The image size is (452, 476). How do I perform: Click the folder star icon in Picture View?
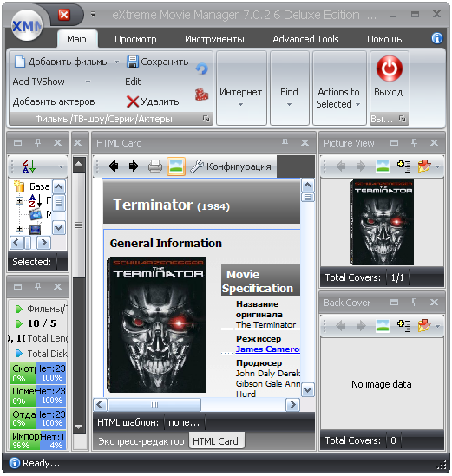click(x=424, y=166)
